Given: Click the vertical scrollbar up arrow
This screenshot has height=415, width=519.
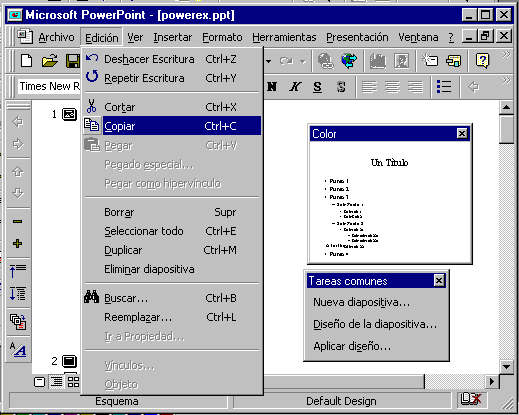Looking at the screenshot, I should pyautogui.click(x=506, y=108).
